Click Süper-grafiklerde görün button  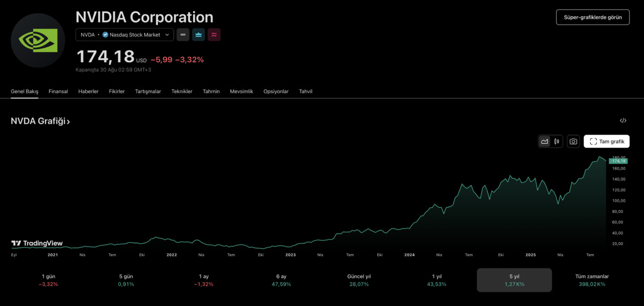(592, 17)
